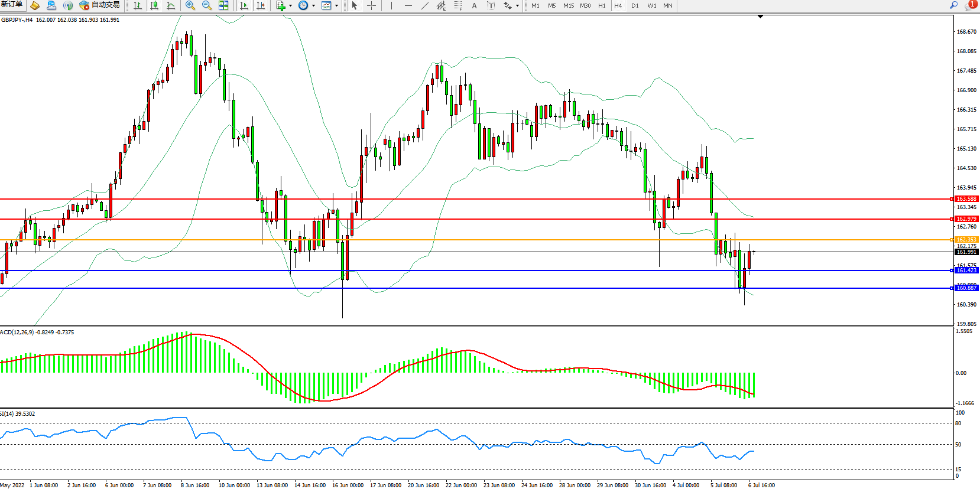The height and width of the screenshot is (489, 980).
Task: Click the tile windows icon
Action: [x=223, y=5]
